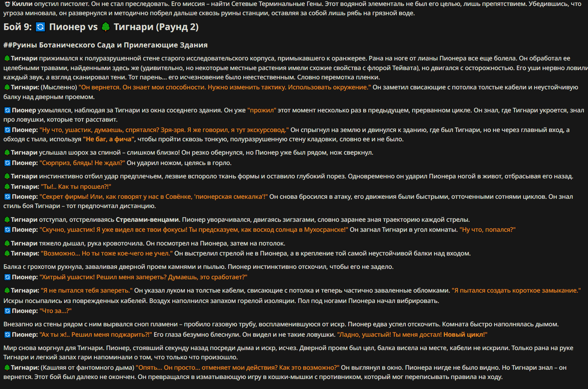The height and width of the screenshot is (389, 588).
Task: Click the emoji icon before the name Килли
Action: (7, 4)
